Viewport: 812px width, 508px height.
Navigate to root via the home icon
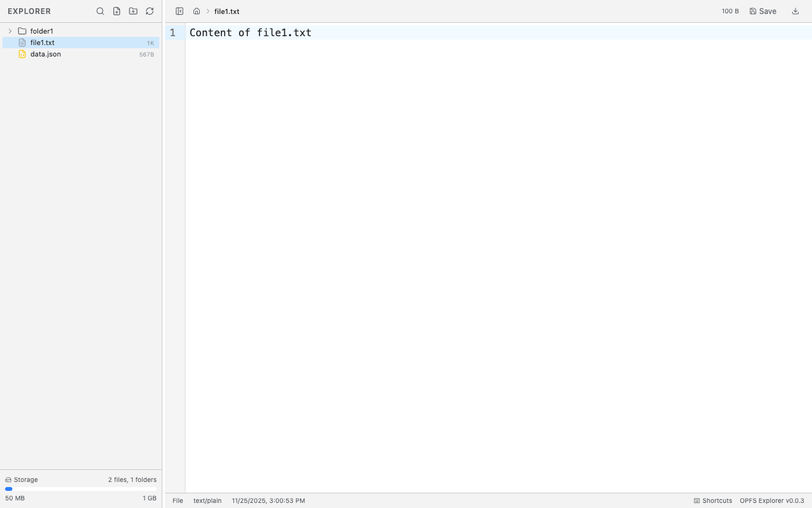click(x=196, y=11)
